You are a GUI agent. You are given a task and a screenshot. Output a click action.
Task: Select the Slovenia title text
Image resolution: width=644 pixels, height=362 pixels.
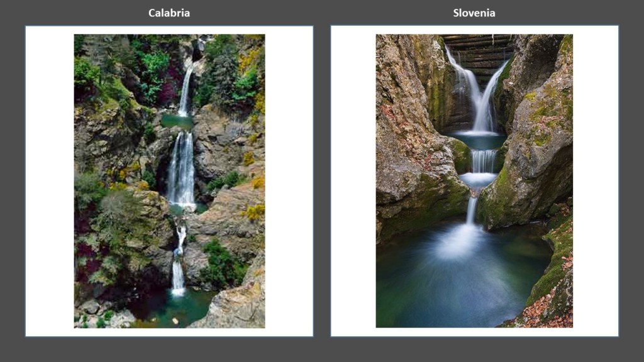tap(474, 13)
